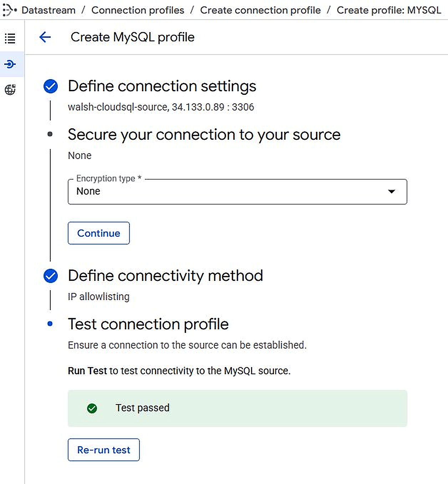Click the Re-run test button
The image size is (448, 484).
pos(104,450)
